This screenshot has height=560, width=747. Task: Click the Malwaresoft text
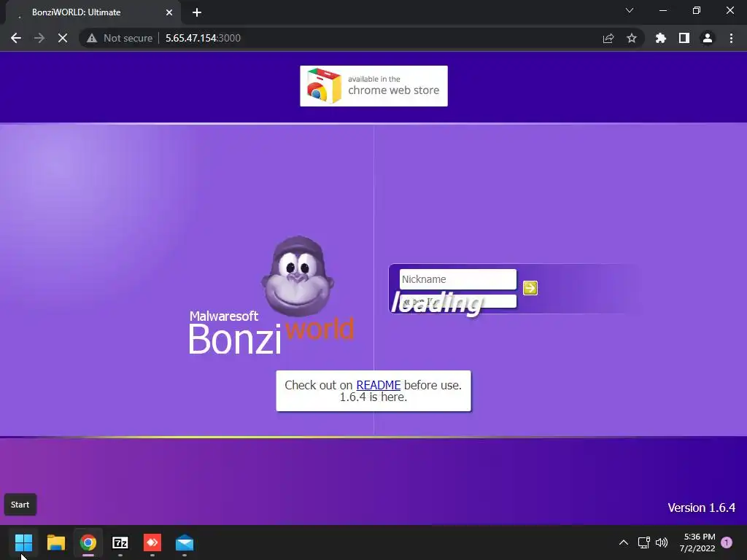click(224, 316)
